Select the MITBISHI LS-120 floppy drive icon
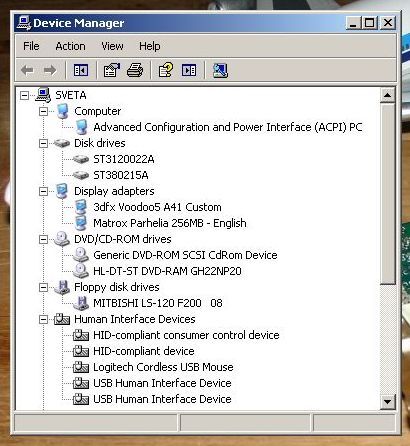This screenshot has height=446, width=410. [x=81, y=303]
